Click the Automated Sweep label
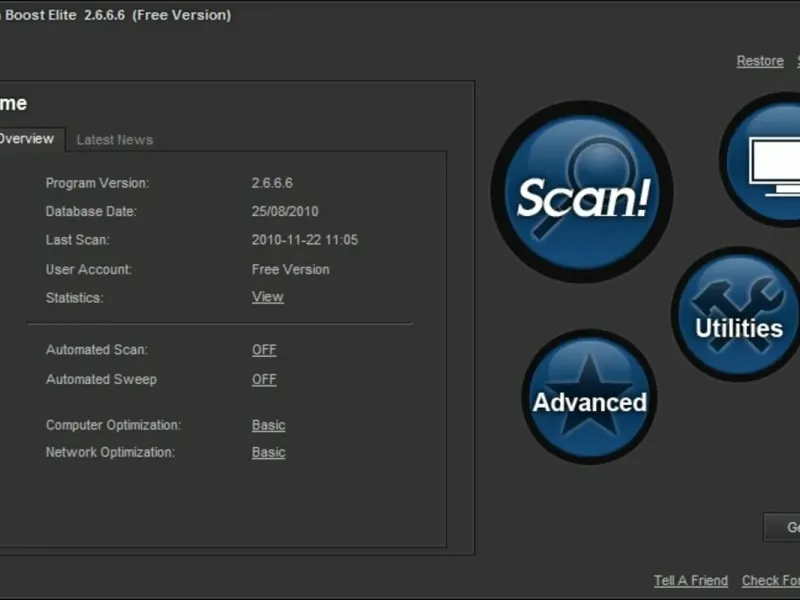Screen dimensions: 800x600 pyautogui.click(x=101, y=380)
